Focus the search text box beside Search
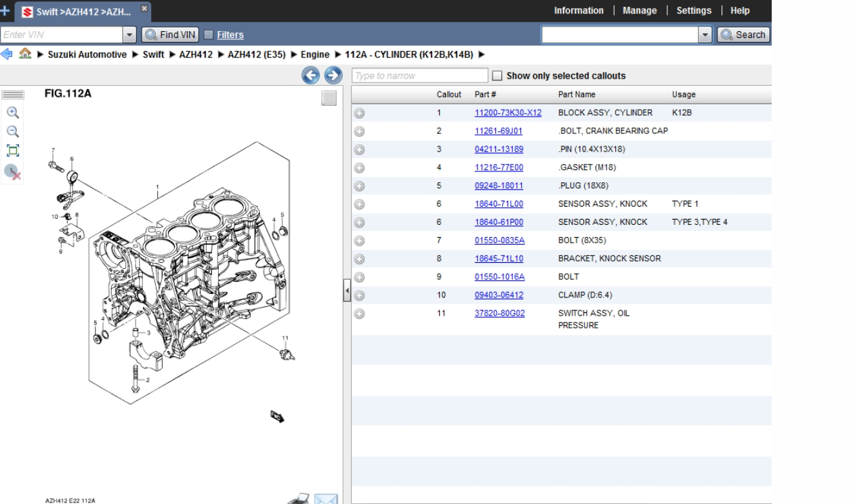The width and height of the screenshot is (853, 504). 620,35
